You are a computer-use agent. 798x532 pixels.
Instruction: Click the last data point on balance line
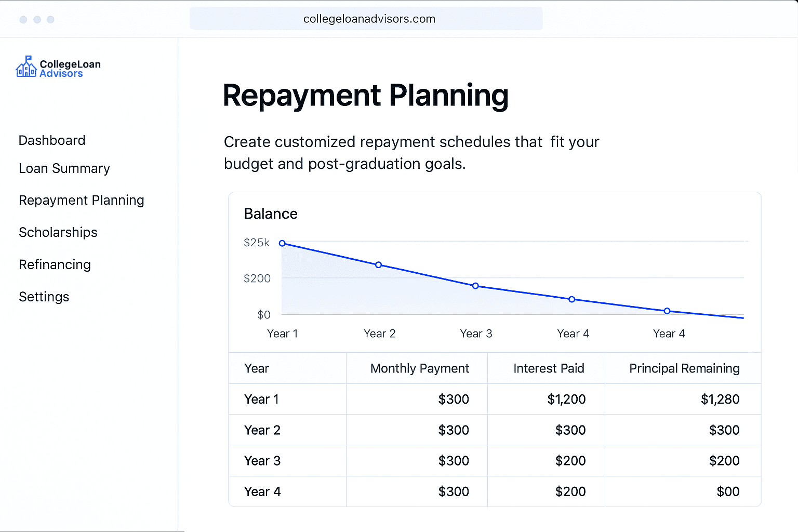click(x=667, y=311)
